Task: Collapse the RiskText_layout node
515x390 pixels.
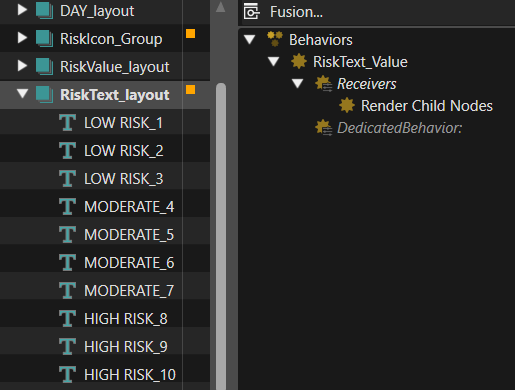Action: tap(22, 94)
